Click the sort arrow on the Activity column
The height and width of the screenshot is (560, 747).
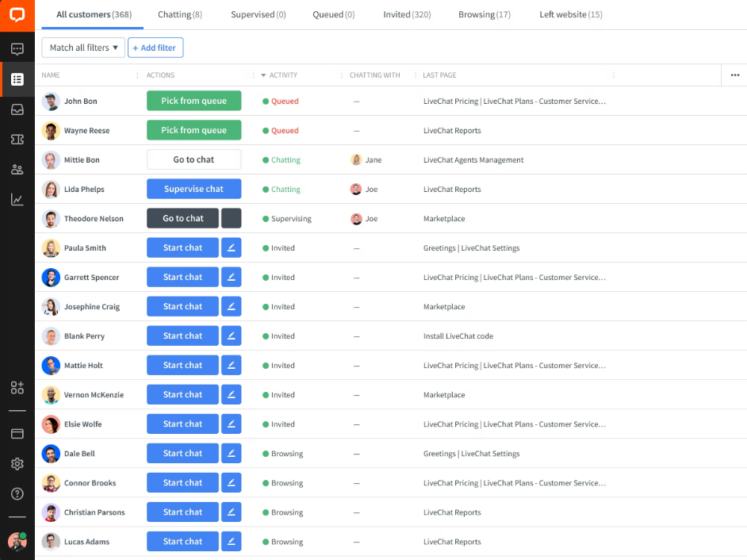click(262, 75)
